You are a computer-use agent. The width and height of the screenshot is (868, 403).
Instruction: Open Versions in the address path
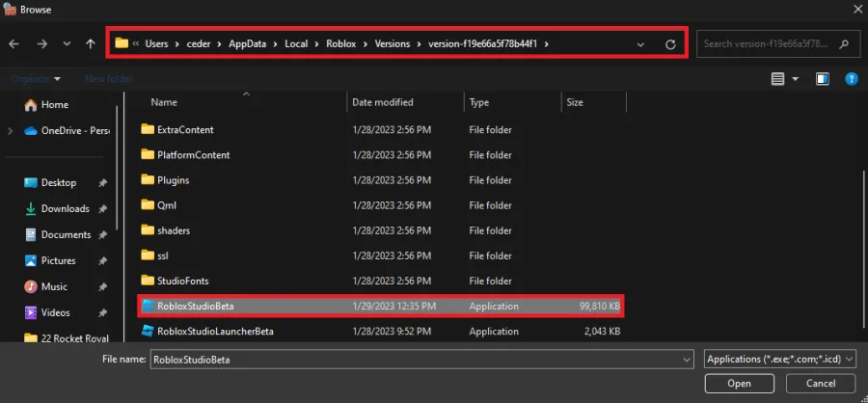tap(393, 44)
